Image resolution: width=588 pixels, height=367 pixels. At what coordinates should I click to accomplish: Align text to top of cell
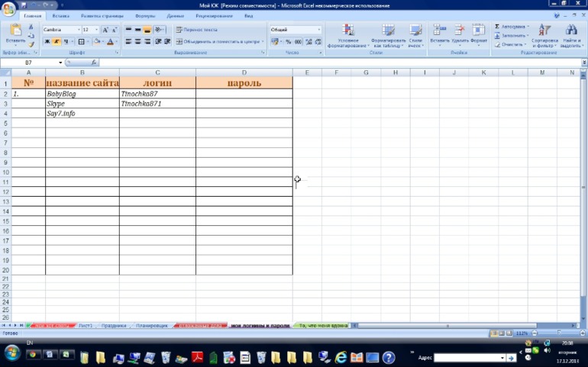click(128, 30)
